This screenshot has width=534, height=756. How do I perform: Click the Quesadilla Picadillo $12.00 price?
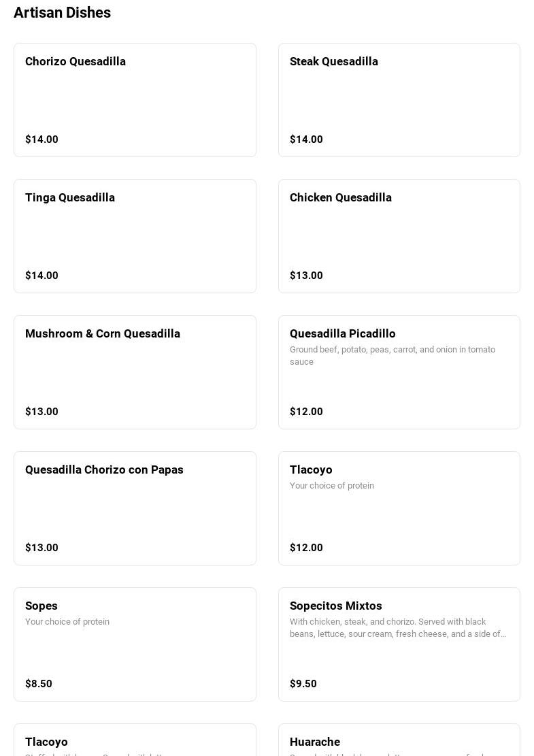coord(306,412)
